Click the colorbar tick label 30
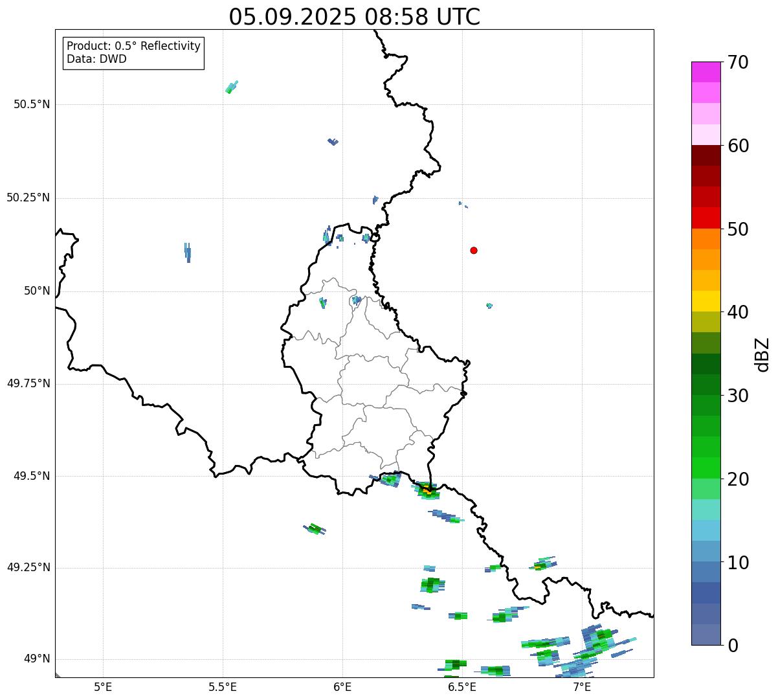 click(x=738, y=396)
